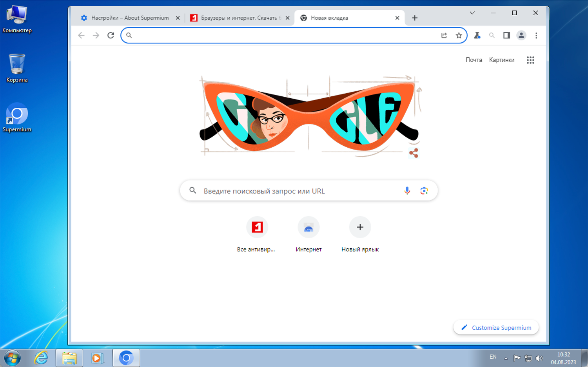Reload the page with the refresh icon
The width and height of the screenshot is (588, 367).
[111, 35]
